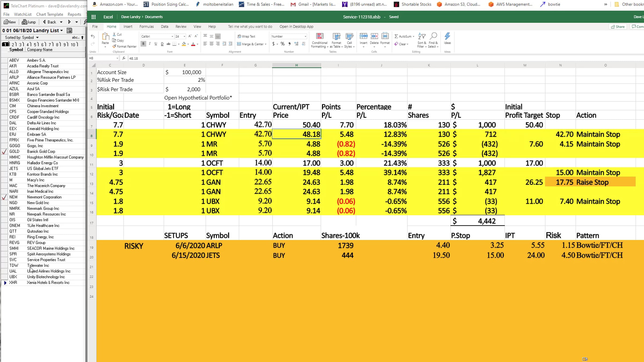Increase the cell indent
The height and width of the screenshot is (362, 644).
point(230,44)
